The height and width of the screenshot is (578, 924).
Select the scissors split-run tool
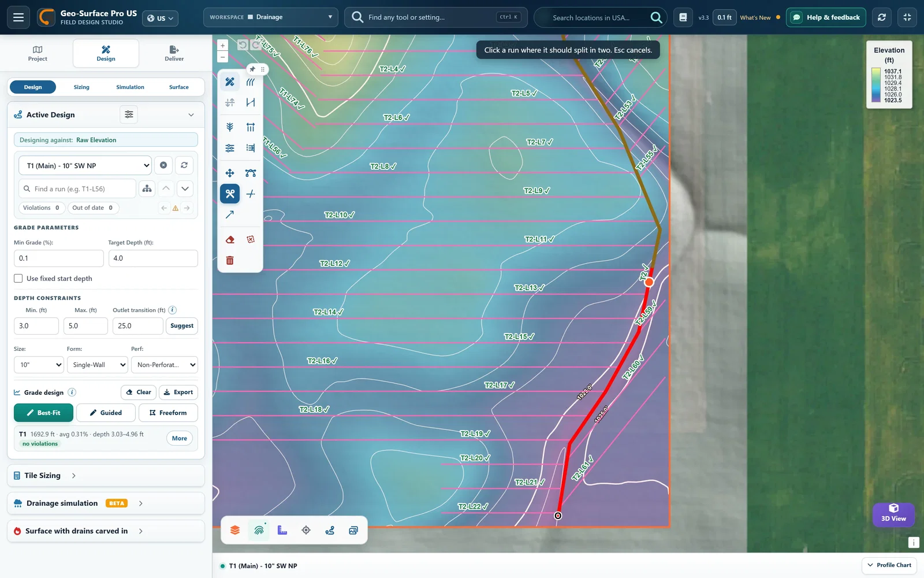(230, 194)
